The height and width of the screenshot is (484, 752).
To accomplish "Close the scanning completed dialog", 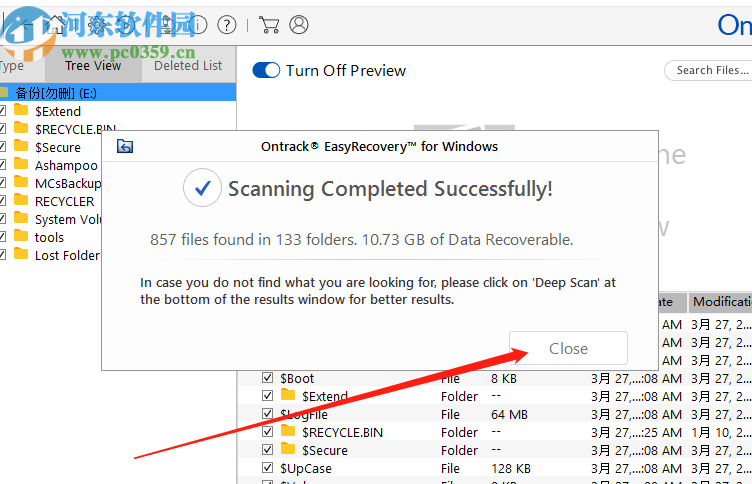I will [x=568, y=348].
